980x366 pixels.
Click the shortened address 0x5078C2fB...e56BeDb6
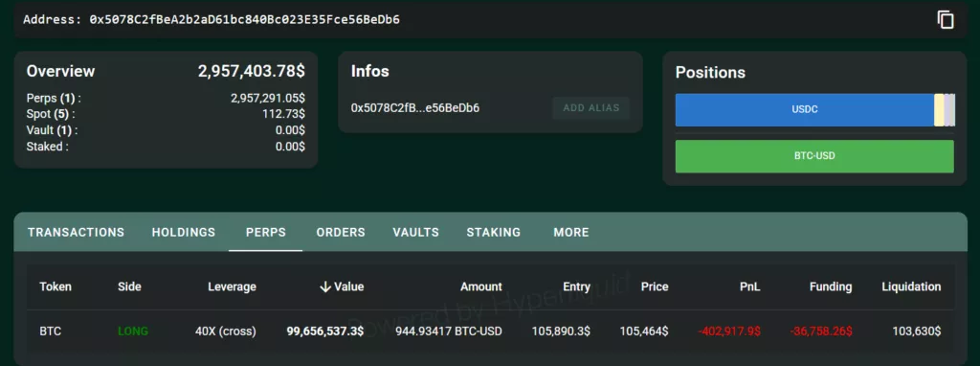415,108
